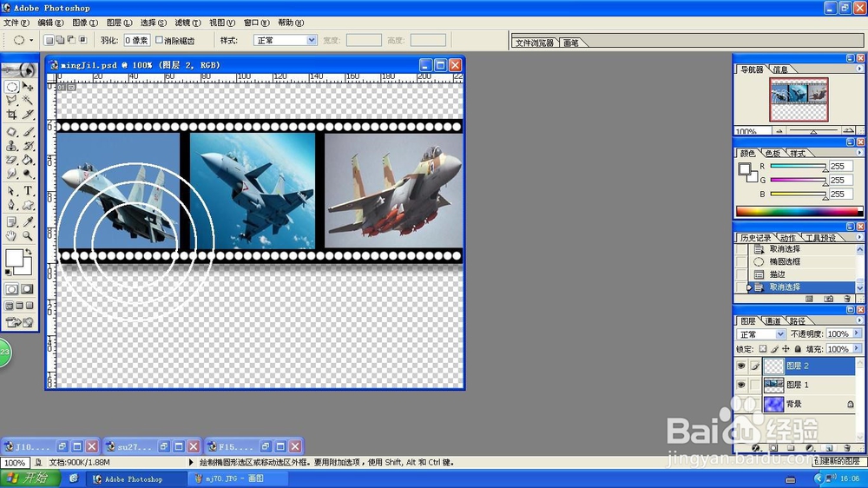
Task: Show 背景 layer via visibility box
Action: [741, 404]
